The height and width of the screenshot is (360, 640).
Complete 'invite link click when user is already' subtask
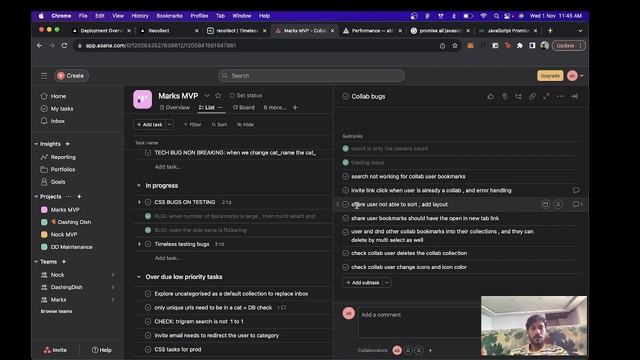(x=345, y=191)
